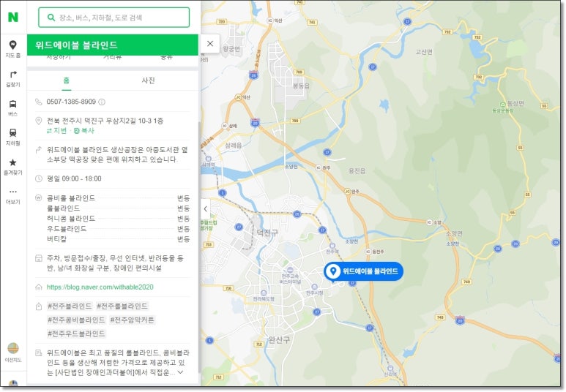Click phone number info icon
The width and height of the screenshot is (566, 392).
coord(103,102)
